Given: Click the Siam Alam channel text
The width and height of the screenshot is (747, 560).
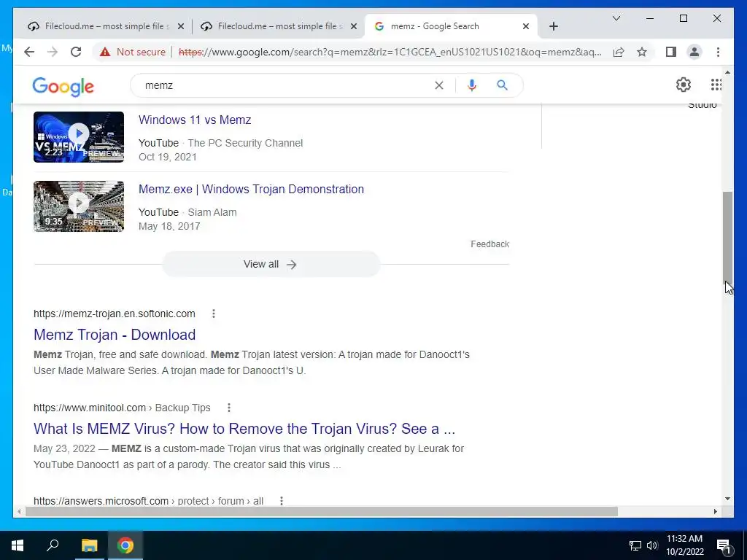Looking at the screenshot, I should click(x=212, y=212).
